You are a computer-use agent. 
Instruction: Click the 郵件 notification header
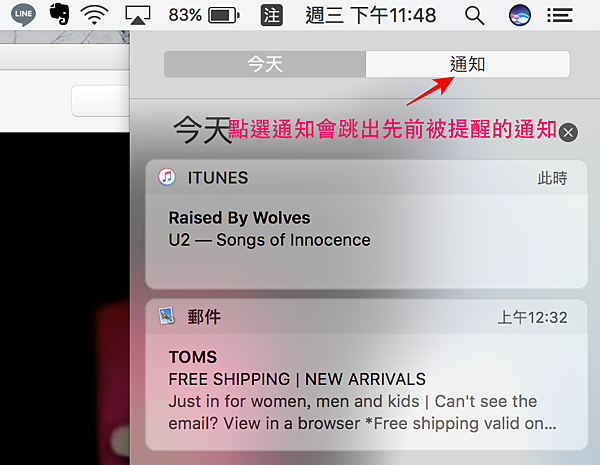[366, 317]
